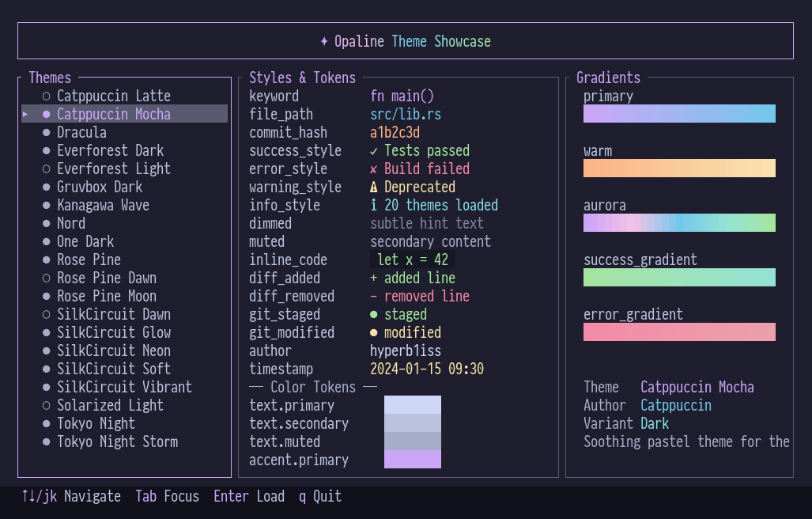Click the Navigate shortcut hint in footer

(71, 496)
